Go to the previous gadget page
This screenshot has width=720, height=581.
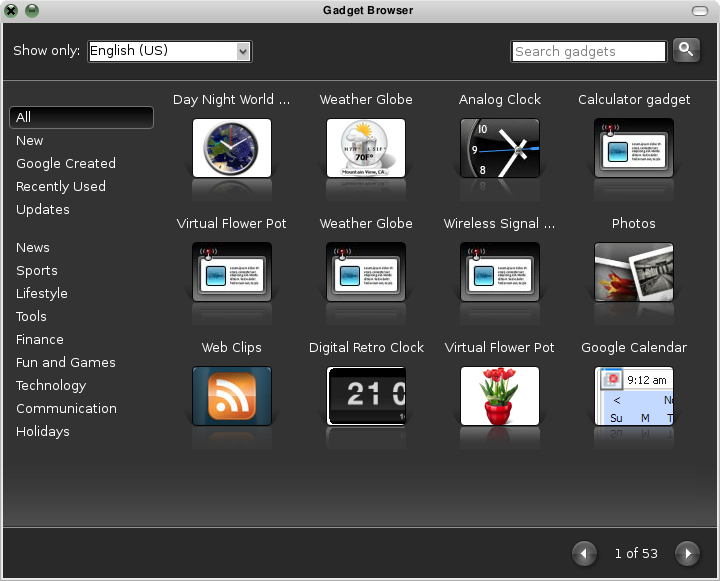point(584,553)
